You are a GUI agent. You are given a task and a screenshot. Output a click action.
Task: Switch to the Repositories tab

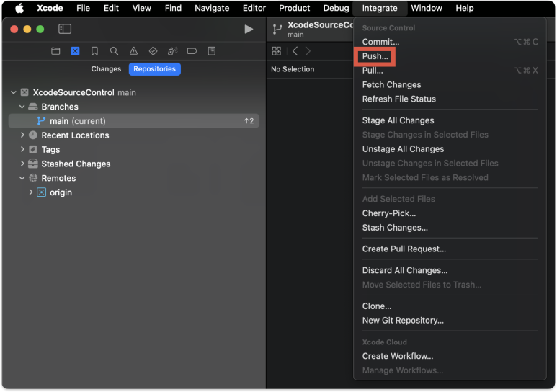tap(154, 69)
